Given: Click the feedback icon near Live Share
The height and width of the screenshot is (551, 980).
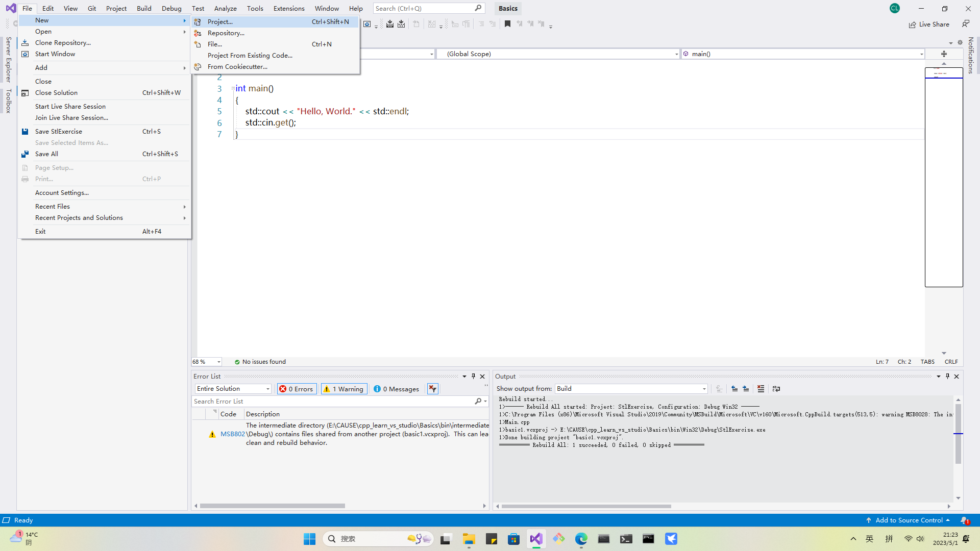Looking at the screenshot, I should 966,24.
